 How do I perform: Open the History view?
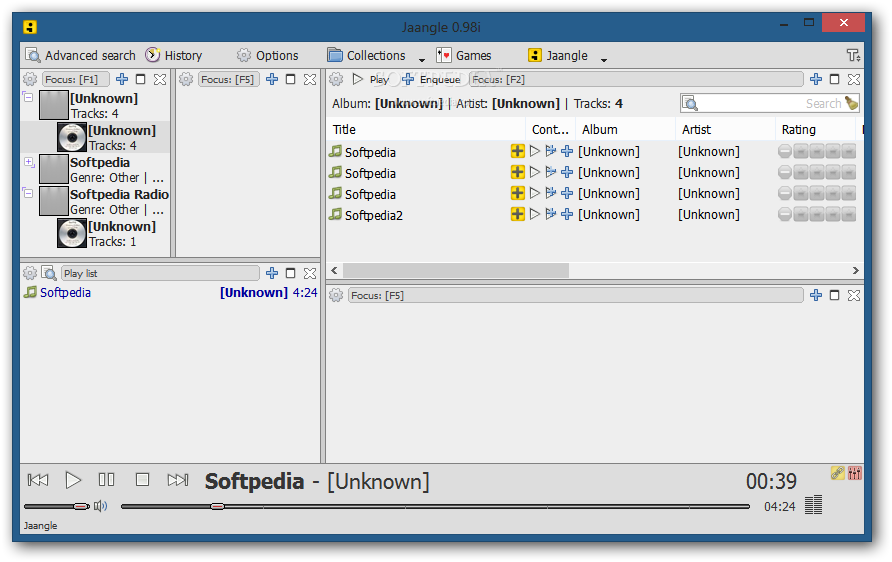(x=174, y=55)
